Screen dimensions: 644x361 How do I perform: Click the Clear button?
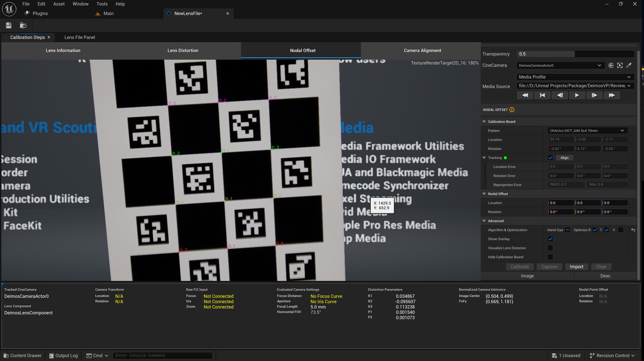tap(601, 267)
